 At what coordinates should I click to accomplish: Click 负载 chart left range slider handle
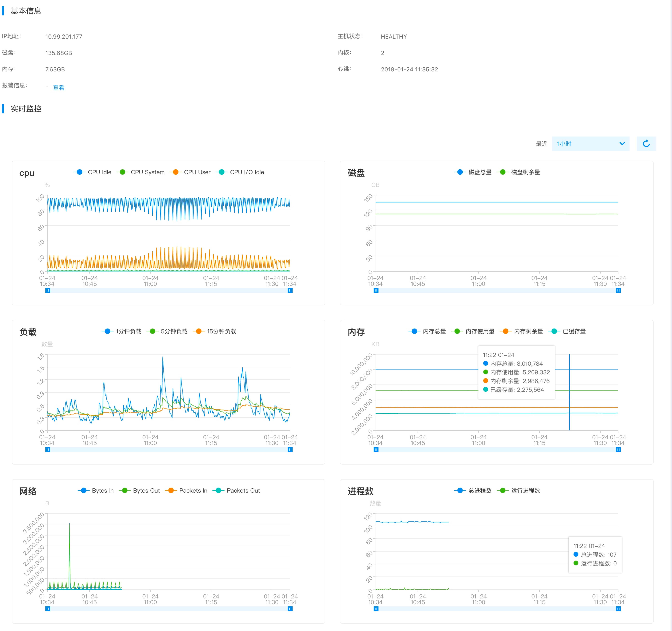(x=48, y=450)
